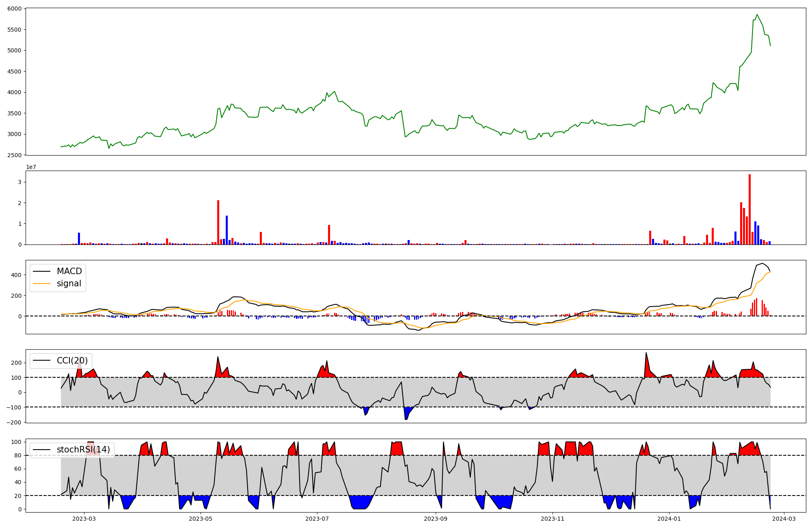Click the 2023-09 x-axis date label
This screenshot has width=812, height=528.
(x=436, y=519)
